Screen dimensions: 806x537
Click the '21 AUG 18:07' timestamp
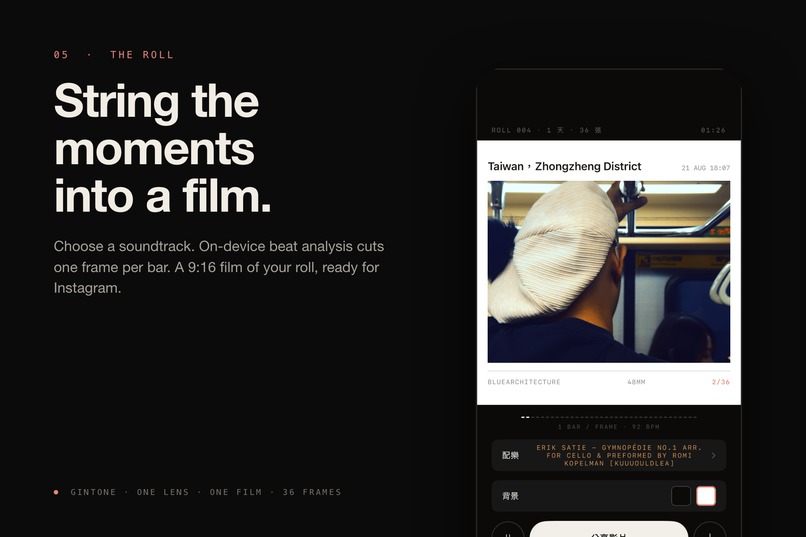click(705, 168)
